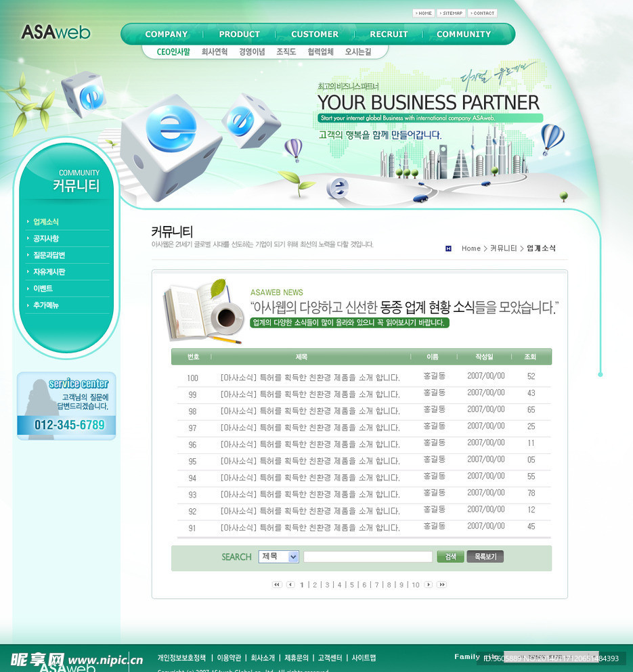Open 이벤트 in the sidebar
This screenshot has width=633, height=672.
pos(43,288)
